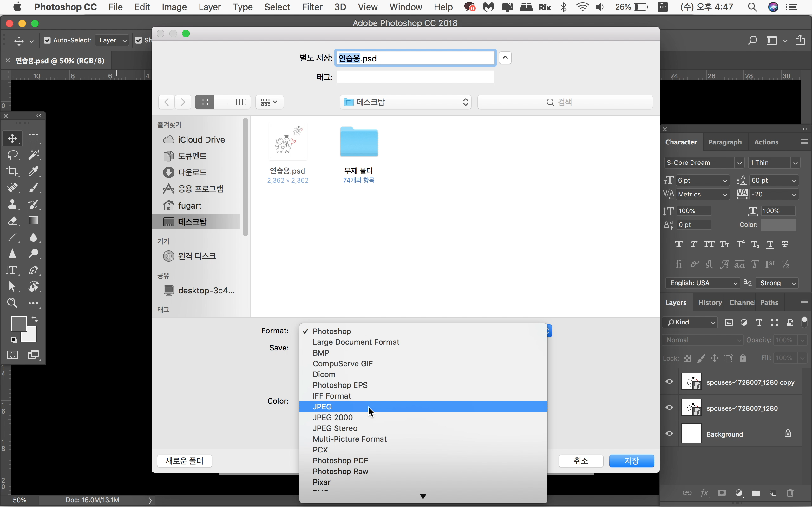Click the Pen tool icon
812x507 pixels.
(34, 270)
